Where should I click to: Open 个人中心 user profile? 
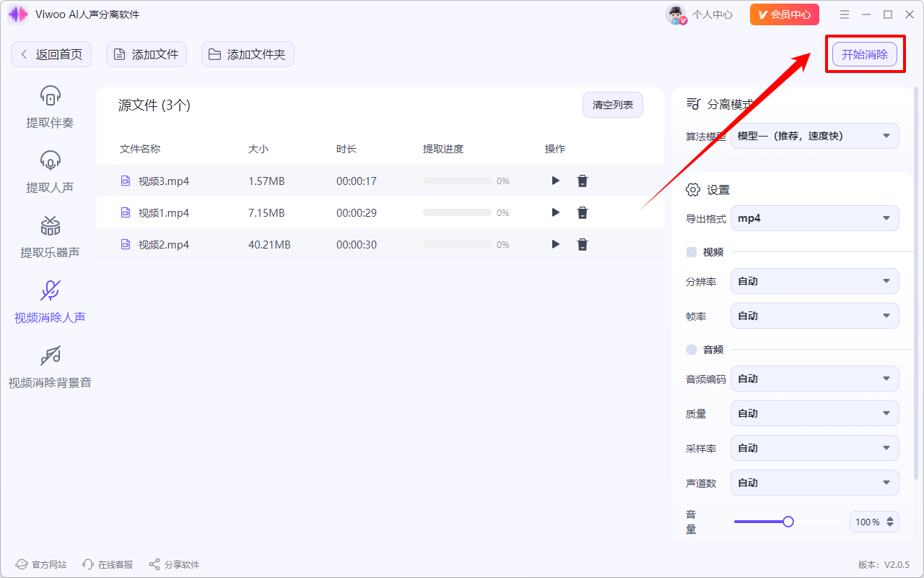(699, 14)
